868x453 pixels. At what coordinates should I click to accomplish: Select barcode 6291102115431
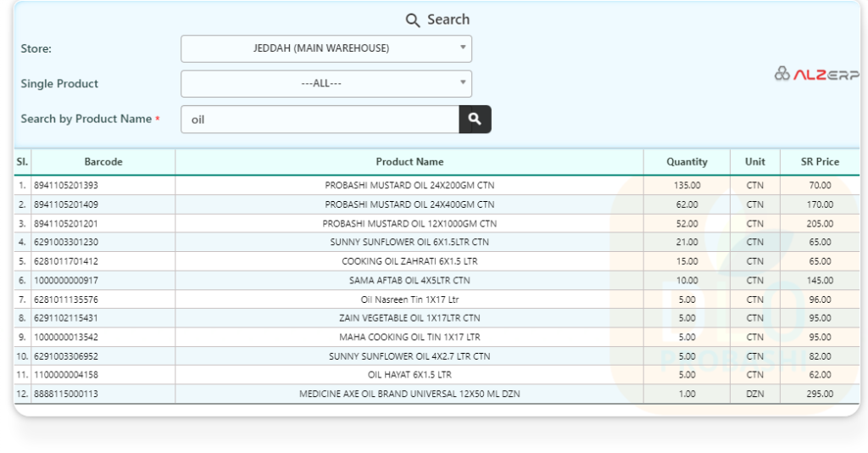click(66, 318)
